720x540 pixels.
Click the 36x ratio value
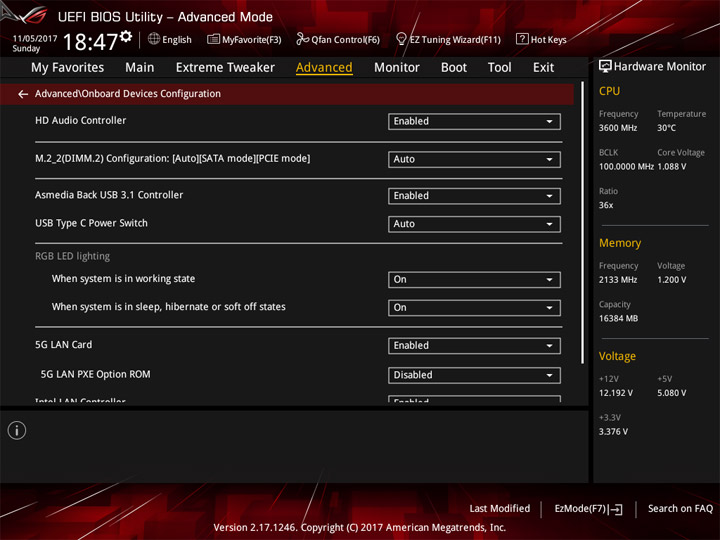606,205
